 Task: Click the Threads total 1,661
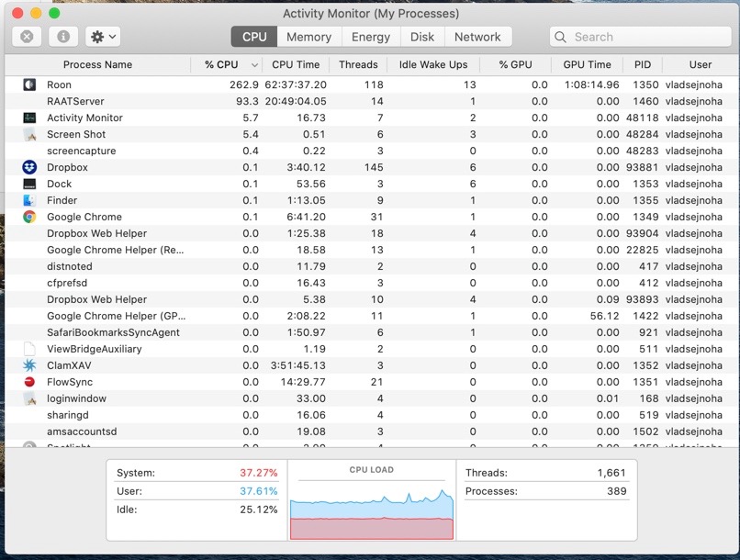(x=611, y=473)
